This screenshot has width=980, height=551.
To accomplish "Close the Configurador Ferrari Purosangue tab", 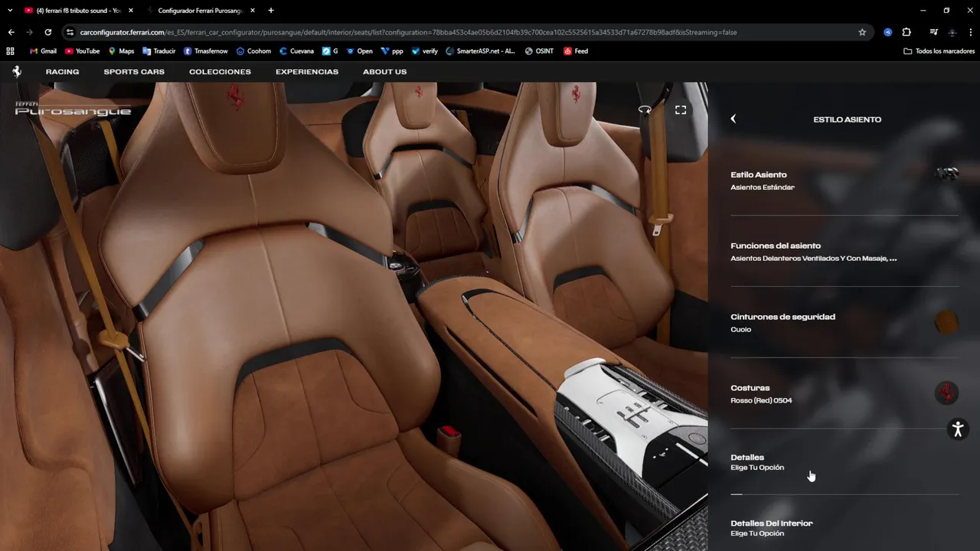I will click(253, 11).
